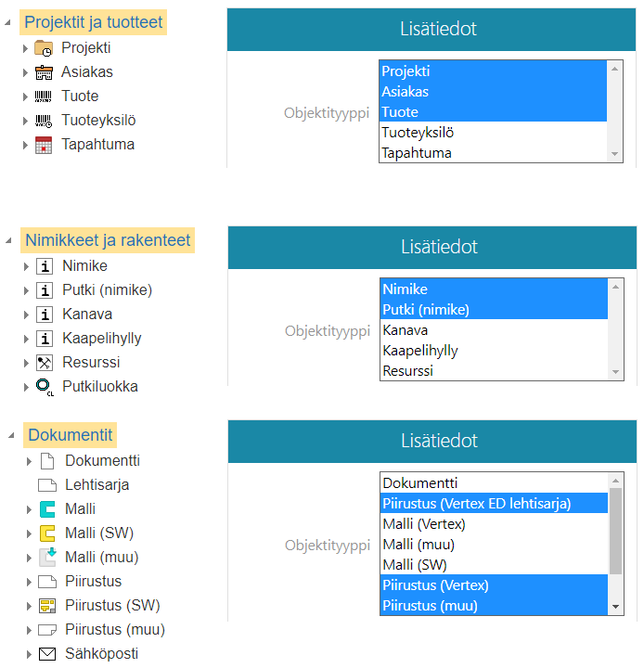Click the Projekti folder icon
This screenshot has width=644, height=668.
43,48
